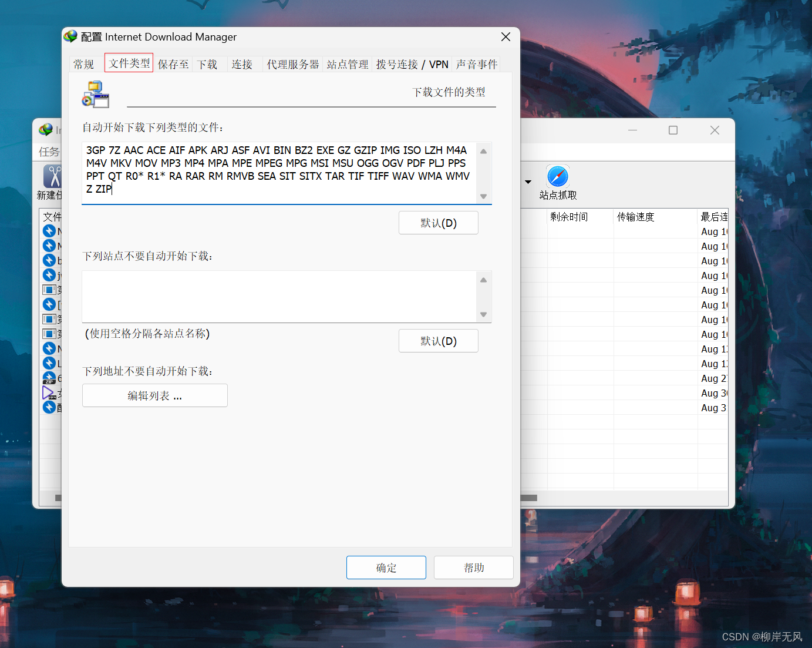Viewport: 812px width, 648px height.
Task: Click the 剩余时间 column header
Action: pos(581,217)
